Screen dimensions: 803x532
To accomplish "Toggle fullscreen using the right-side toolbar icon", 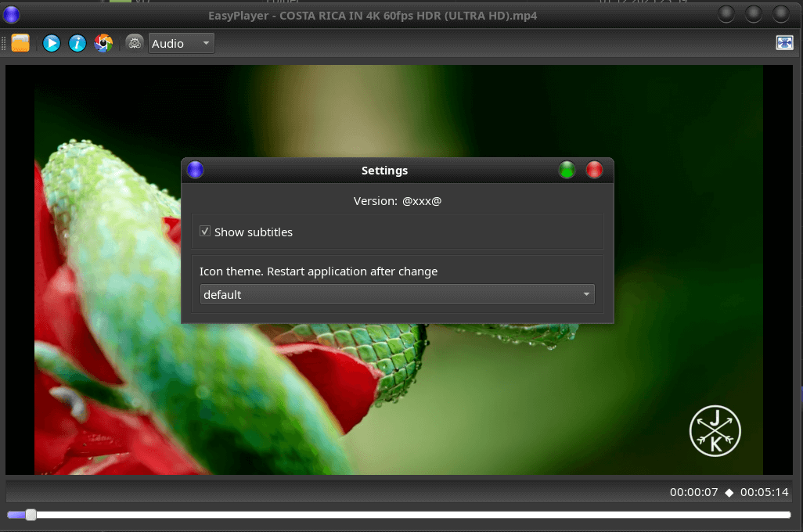I will click(784, 43).
